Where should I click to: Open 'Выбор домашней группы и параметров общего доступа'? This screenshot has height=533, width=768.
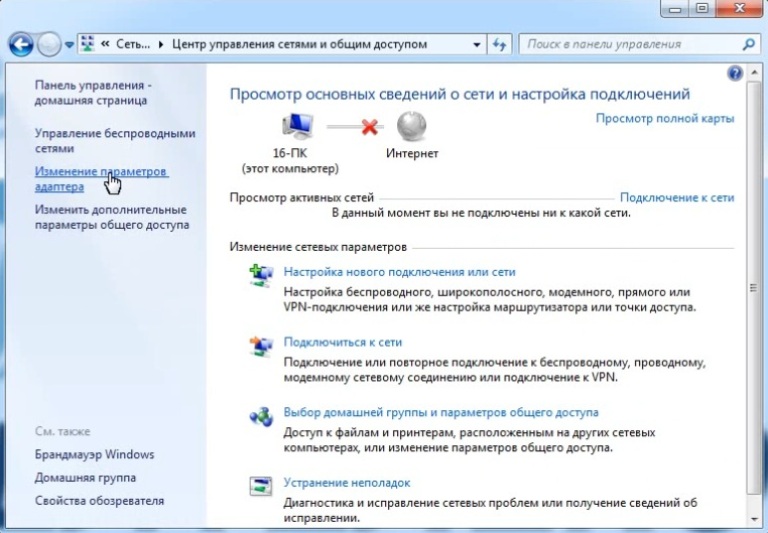tap(441, 412)
